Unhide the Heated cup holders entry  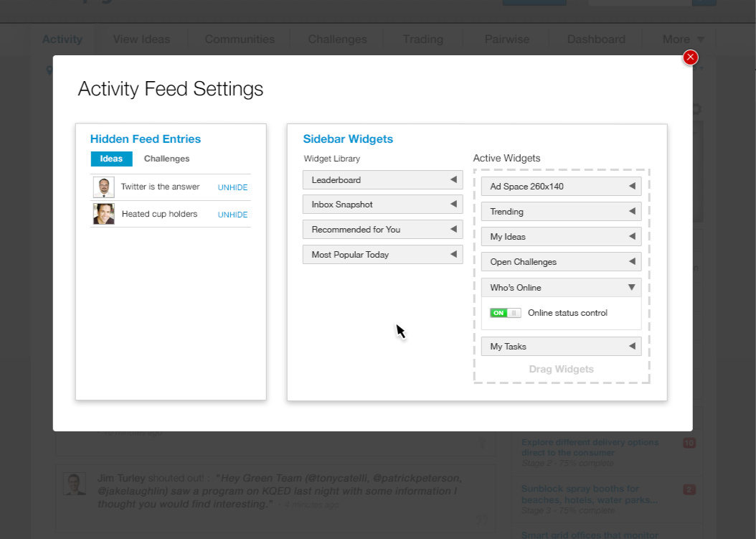[232, 215]
